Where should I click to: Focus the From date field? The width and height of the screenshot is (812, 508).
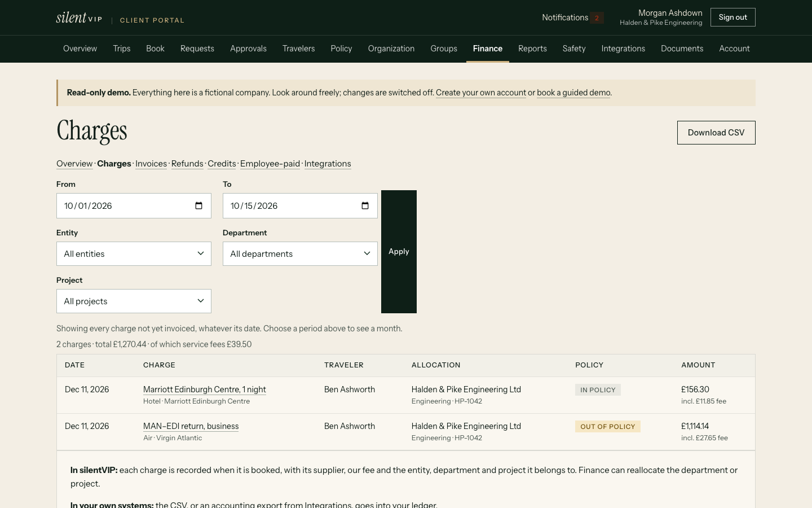pos(134,206)
